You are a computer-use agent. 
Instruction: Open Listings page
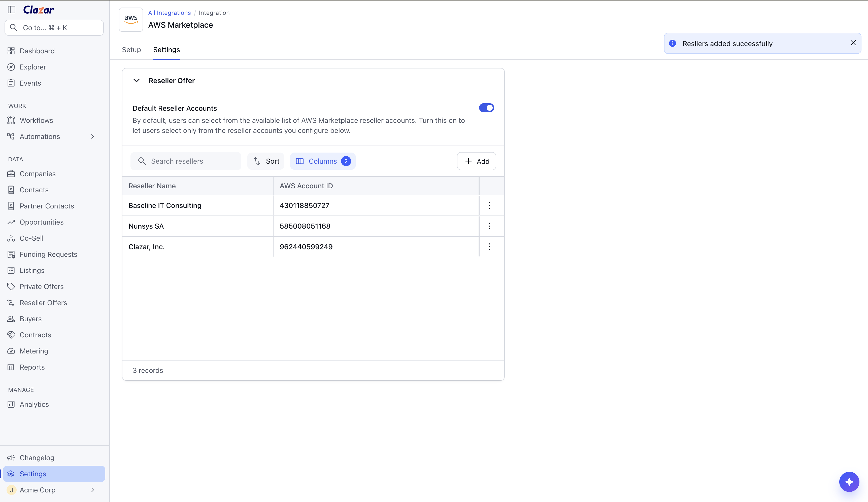pyautogui.click(x=32, y=271)
